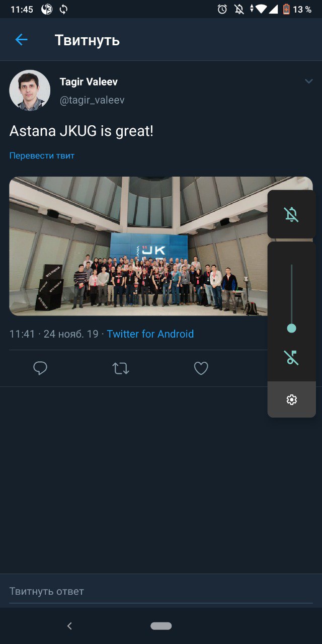Open Tagir Valeev display name

89,82
